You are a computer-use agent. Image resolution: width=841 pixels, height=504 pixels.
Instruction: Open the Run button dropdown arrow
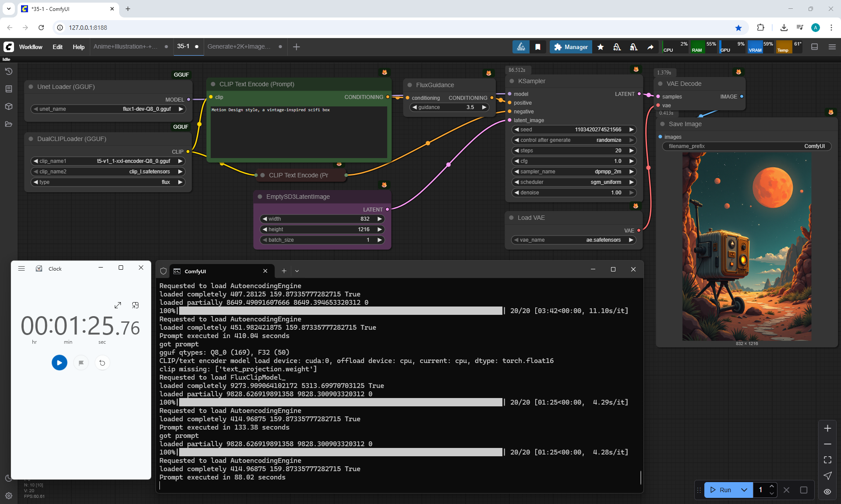pos(744,490)
